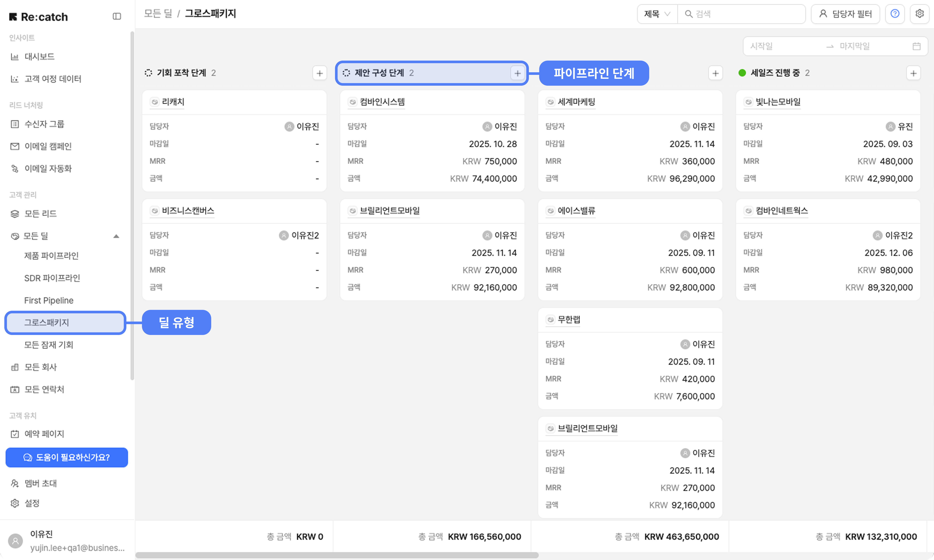Image resolution: width=934 pixels, height=560 pixels.
Task: Go to 모든 잠재 기회 list
Action: click(49, 344)
